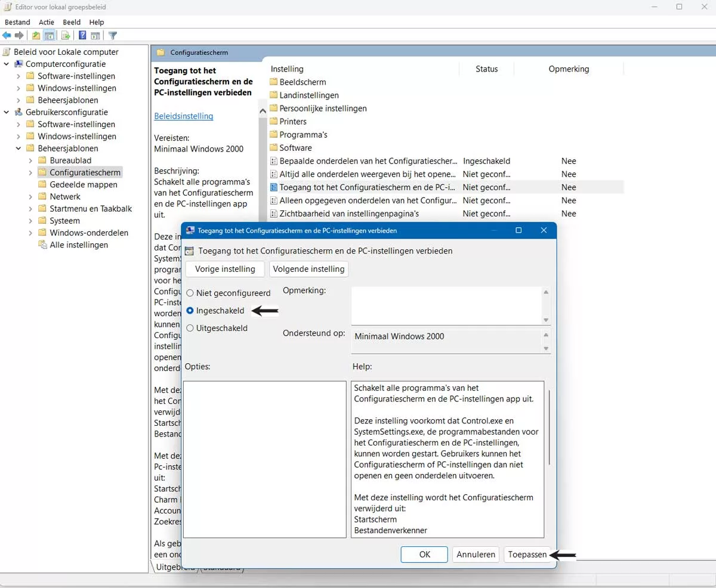Expand the Bureaublad tree node

(x=30, y=160)
